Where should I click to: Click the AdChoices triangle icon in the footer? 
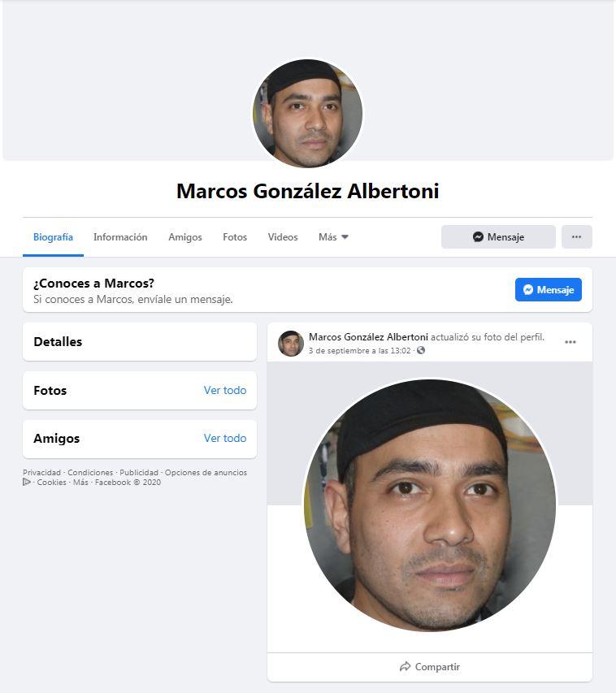[x=27, y=483]
